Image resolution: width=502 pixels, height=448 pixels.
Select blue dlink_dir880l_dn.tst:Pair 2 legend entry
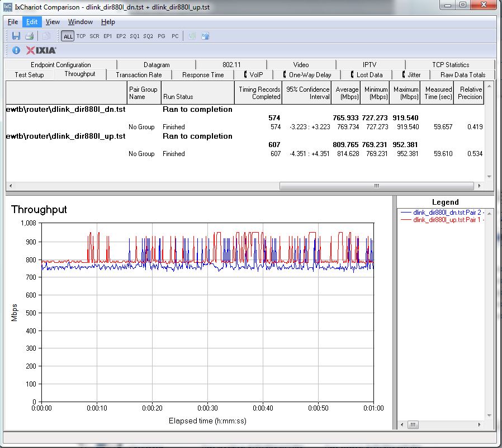[x=442, y=213]
